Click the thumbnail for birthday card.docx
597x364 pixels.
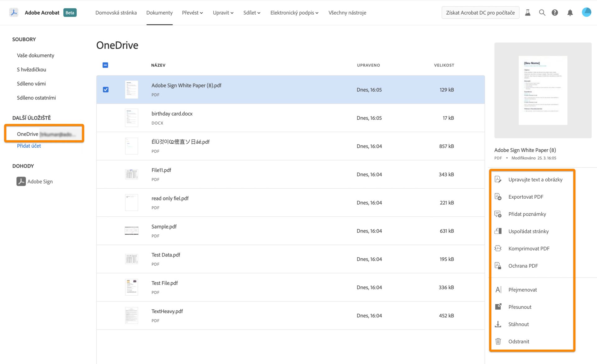coord(132,118)
